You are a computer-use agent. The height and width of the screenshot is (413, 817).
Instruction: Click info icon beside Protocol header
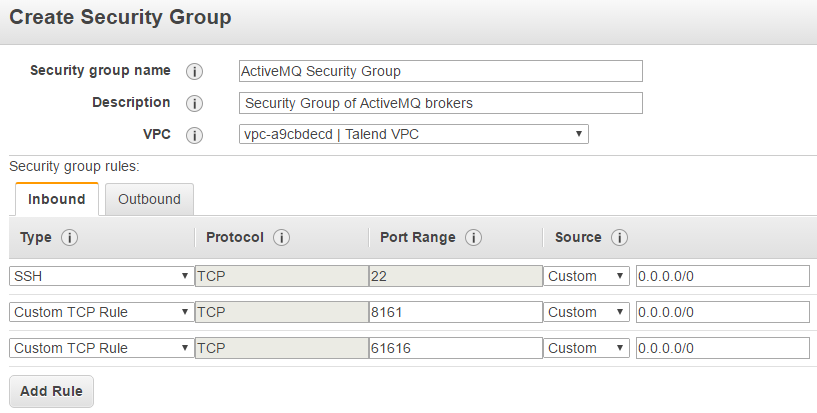281,238
